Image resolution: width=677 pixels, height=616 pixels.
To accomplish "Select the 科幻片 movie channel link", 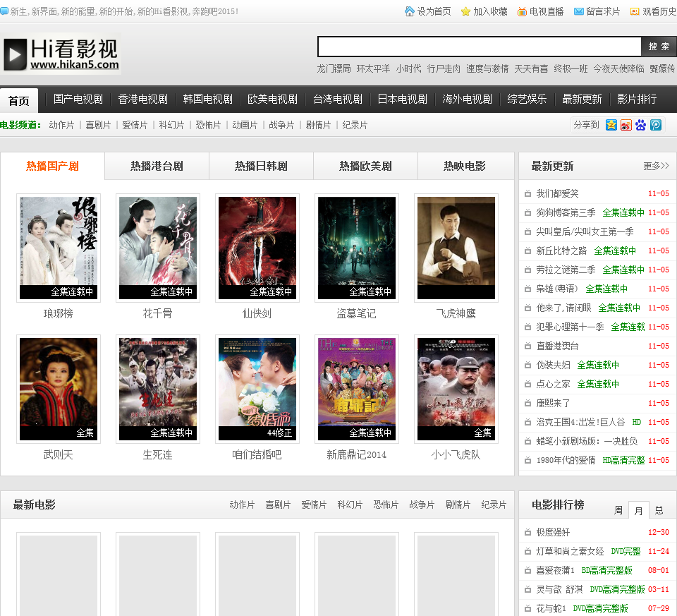I will 171,126.
